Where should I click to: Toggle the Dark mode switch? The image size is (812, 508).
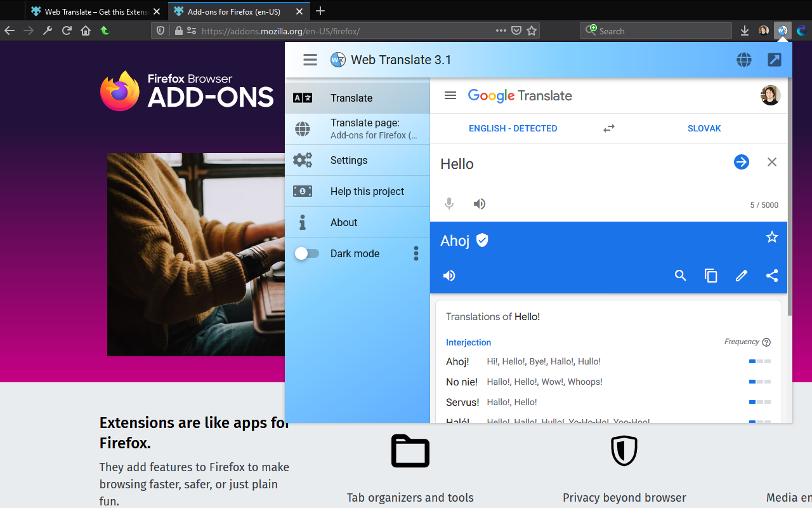307,253
